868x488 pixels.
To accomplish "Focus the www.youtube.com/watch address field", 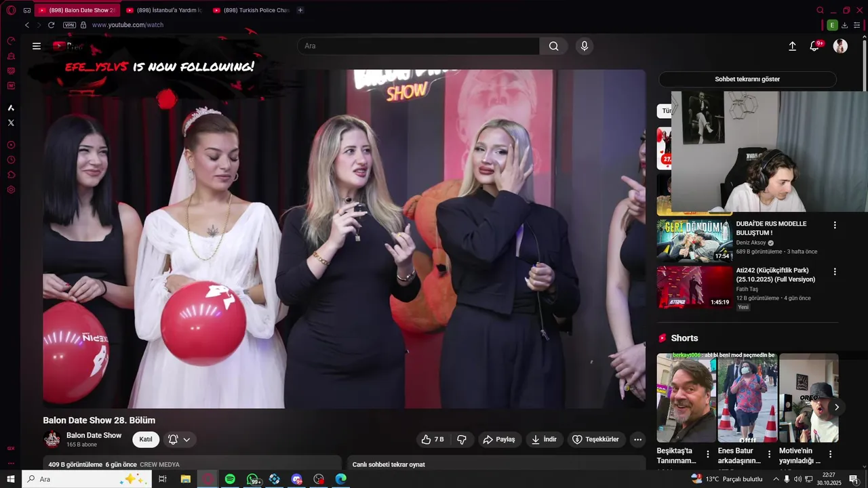I will click(127, 25).
